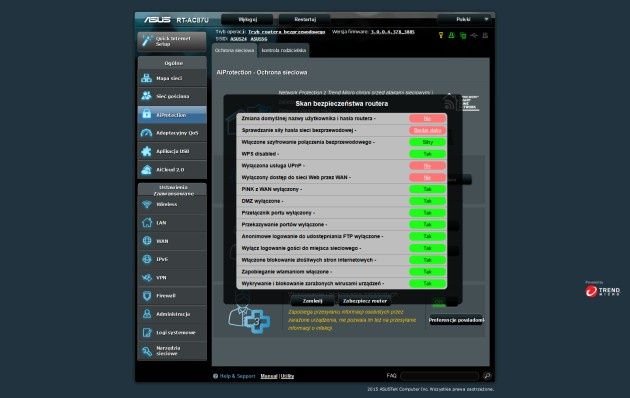This screenshot has width=630, height=398.
Task: Click Wyłącz logowanie gości row text
Action: pyautogui.click(x=301, y=248)
